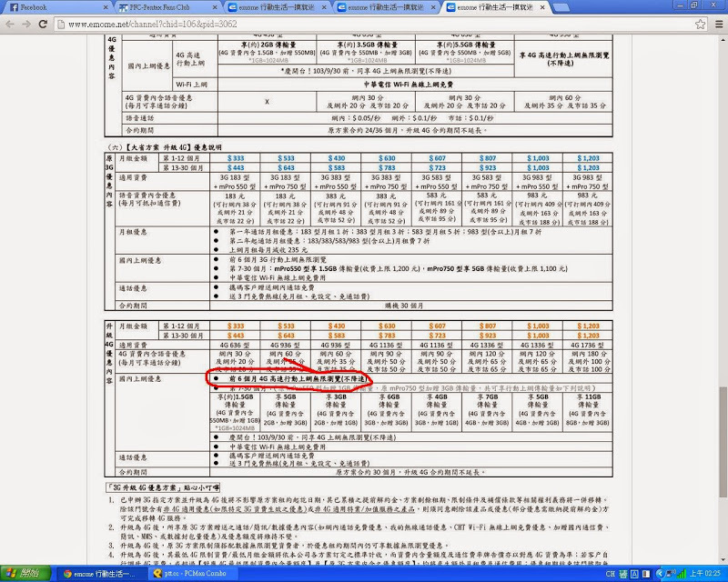Image resolution: width=728 pixels, height=582 pixels.
Task: Click the blue $333 price in the 3G table
Action: 236,158
